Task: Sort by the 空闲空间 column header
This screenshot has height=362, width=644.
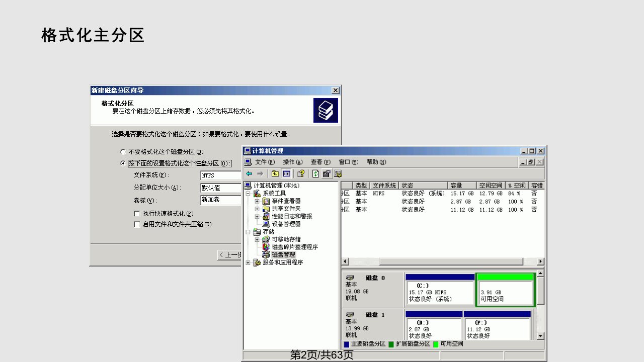Action: click(491, 186)
